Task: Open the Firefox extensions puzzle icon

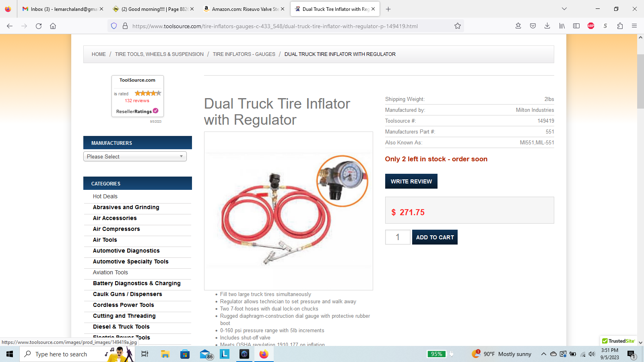Action: [x=620, y=26]
